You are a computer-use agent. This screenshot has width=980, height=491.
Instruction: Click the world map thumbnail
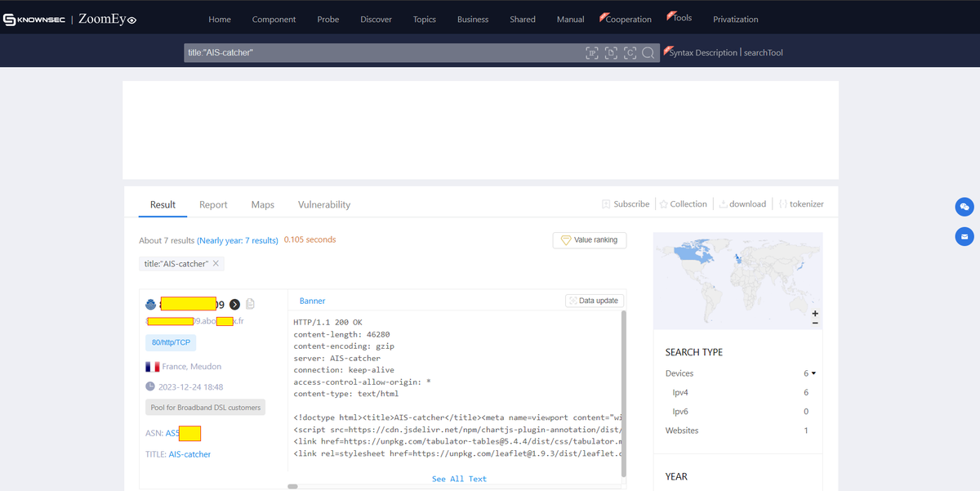pos(738,280)
